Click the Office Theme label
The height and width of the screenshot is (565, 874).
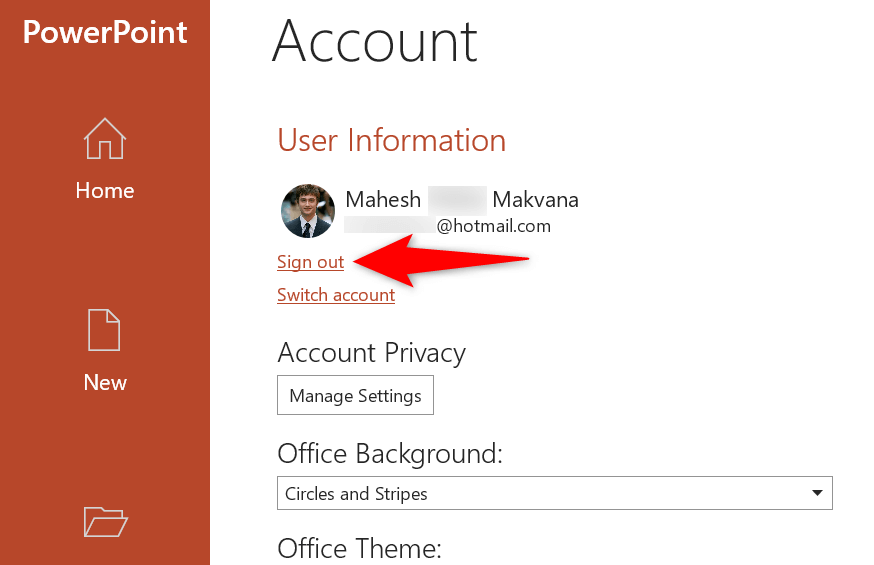pyautogui.click(x=359, y=548)
